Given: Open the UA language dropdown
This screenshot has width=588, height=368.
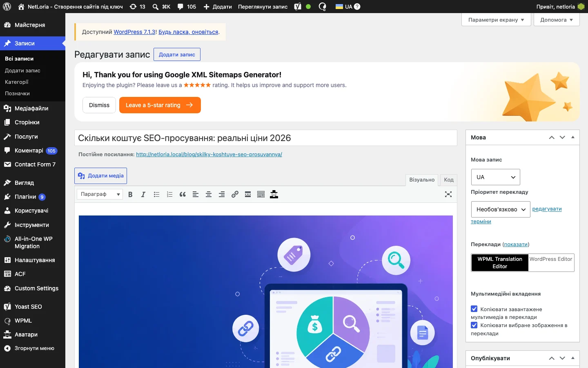Looking at the screenshot, I should click(495, 177).
